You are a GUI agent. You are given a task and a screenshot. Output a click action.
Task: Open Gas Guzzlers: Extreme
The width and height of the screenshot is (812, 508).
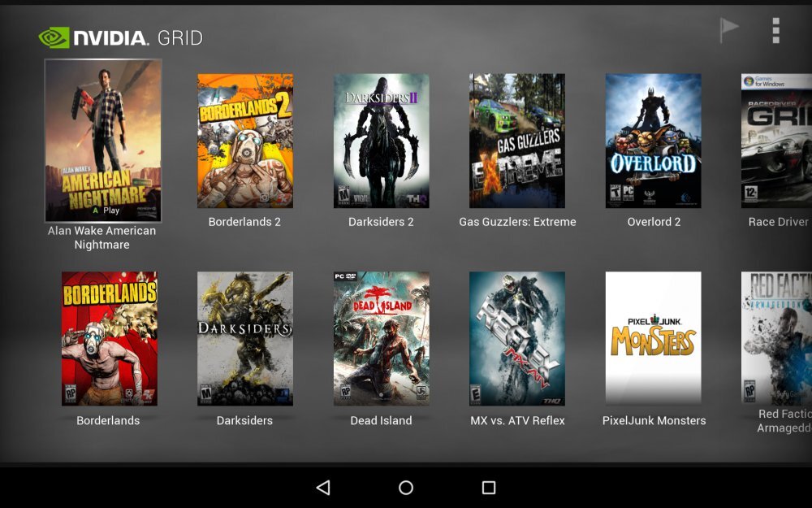(517, 138)
